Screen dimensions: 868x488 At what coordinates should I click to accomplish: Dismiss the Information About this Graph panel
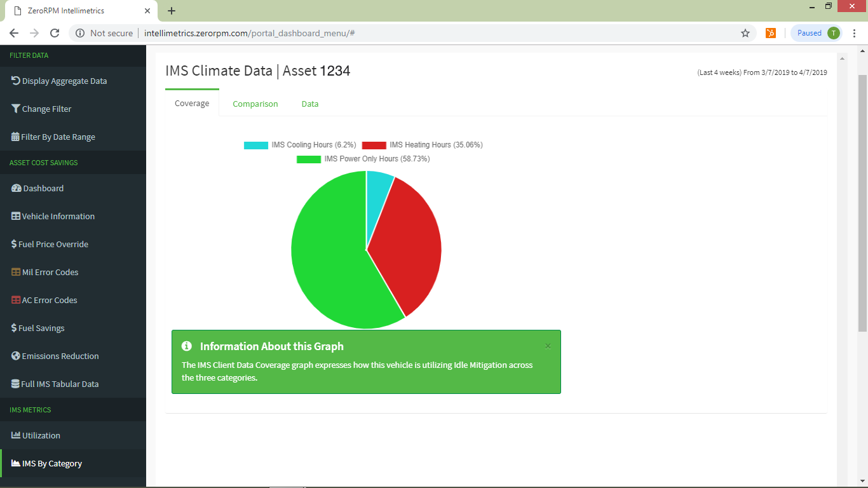tap(548, 346)
